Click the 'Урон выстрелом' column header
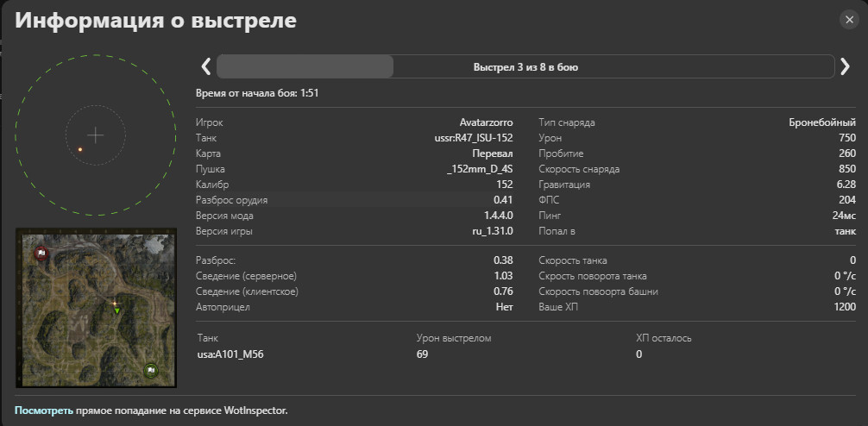Viewport: 868px width, 426px height. [x=454, y=338]
